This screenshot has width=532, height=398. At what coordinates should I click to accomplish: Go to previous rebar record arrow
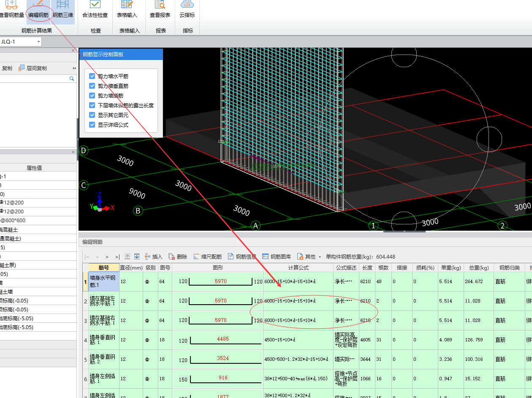(x=98, y=256)
